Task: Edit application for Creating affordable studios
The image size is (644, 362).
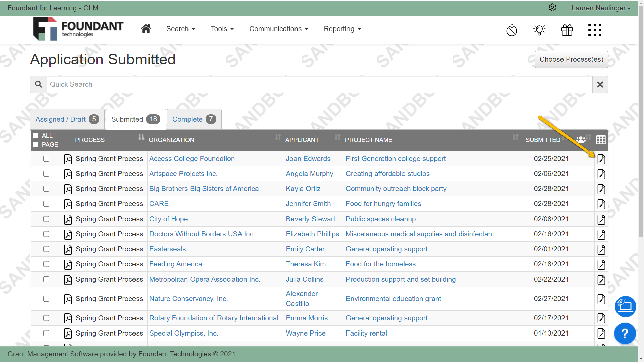Action: 601,174
